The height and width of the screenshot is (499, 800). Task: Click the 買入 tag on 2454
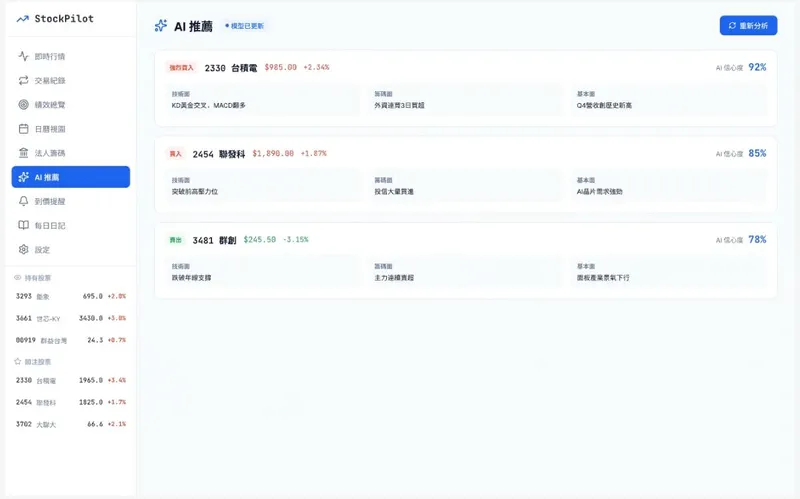point(176,154)
